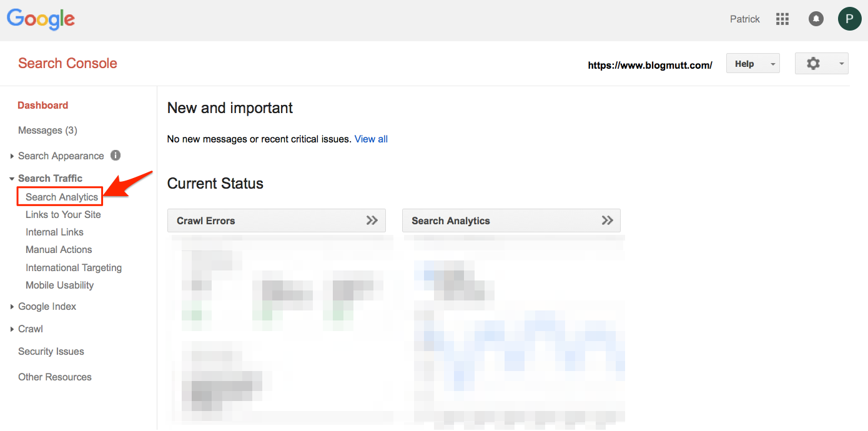Screen dimensions: 868x431
Task: Open Links to Your Site
Action: click(x=63, y=214)
